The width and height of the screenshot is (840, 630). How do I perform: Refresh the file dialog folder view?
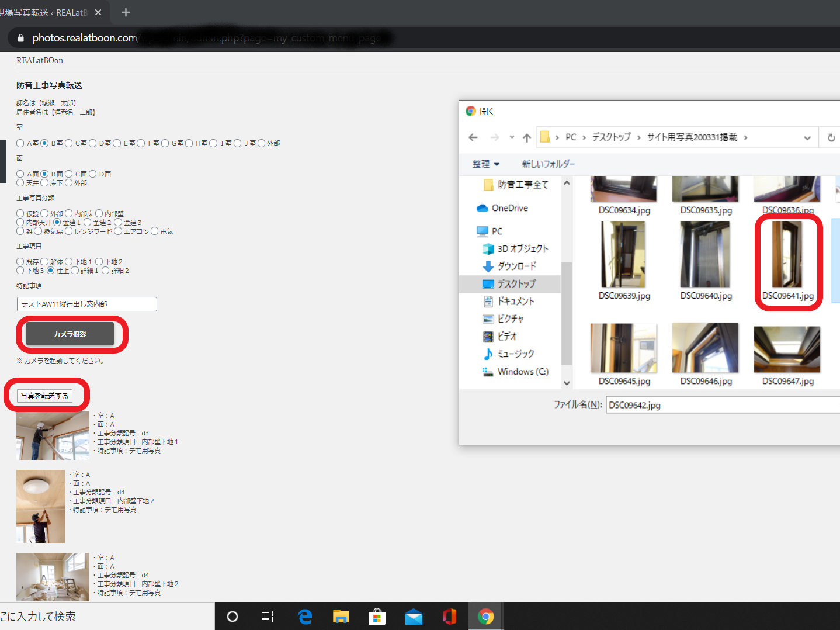[831, 137]
